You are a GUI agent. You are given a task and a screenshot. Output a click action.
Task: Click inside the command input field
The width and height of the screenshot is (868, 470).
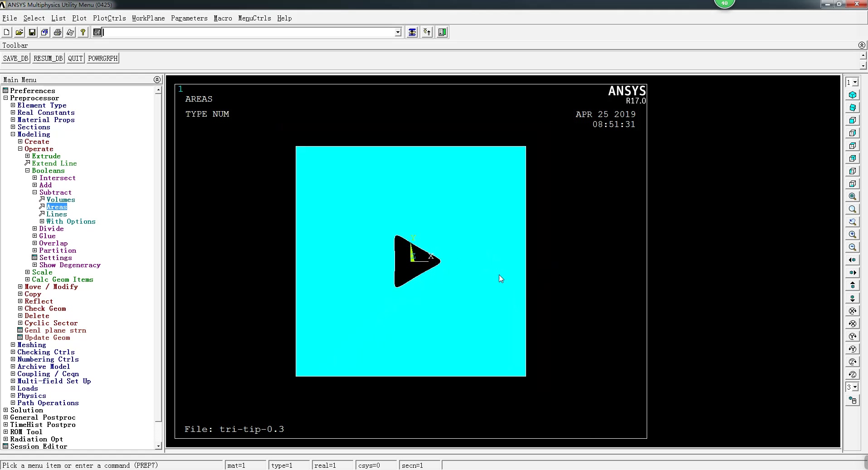tap(249, 32)
